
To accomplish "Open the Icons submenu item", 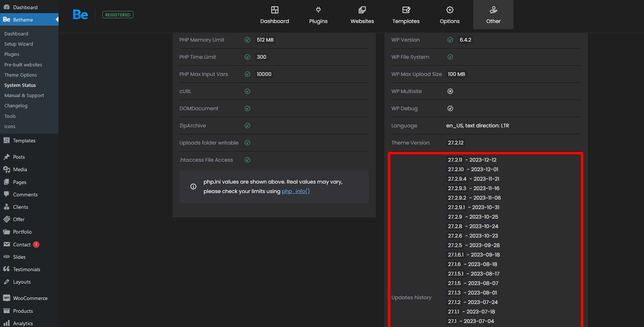I will pos(10,126).
